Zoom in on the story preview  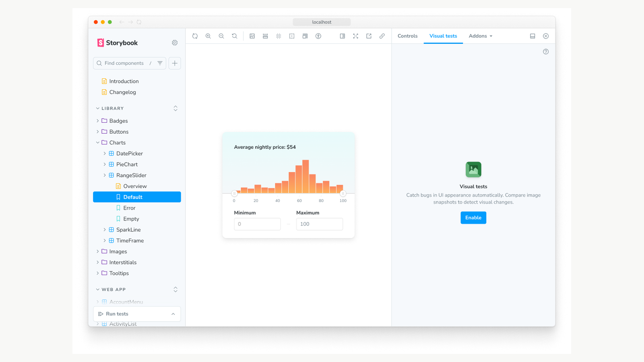[208, 36]
